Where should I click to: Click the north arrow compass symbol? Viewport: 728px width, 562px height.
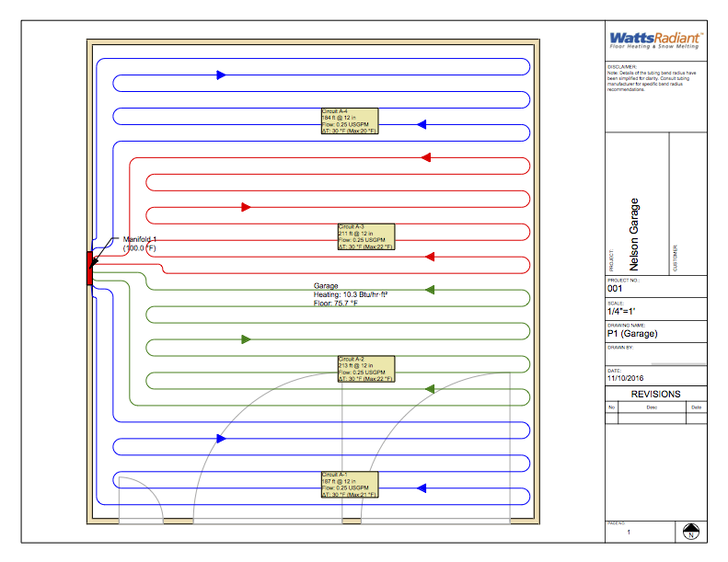(691, 531)
